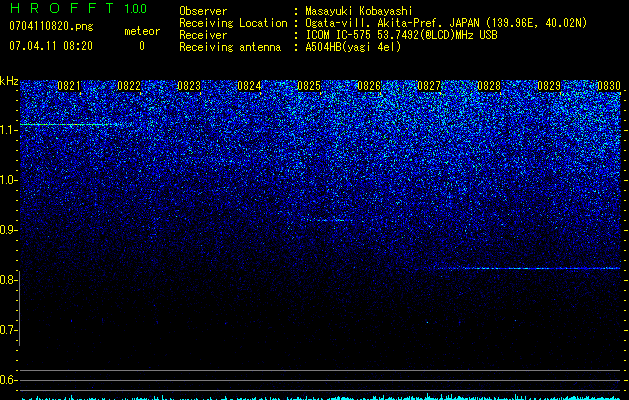Screen dimensions: 629x400
Task: Click the Receiver field label
Action: [x=203, y=35]
